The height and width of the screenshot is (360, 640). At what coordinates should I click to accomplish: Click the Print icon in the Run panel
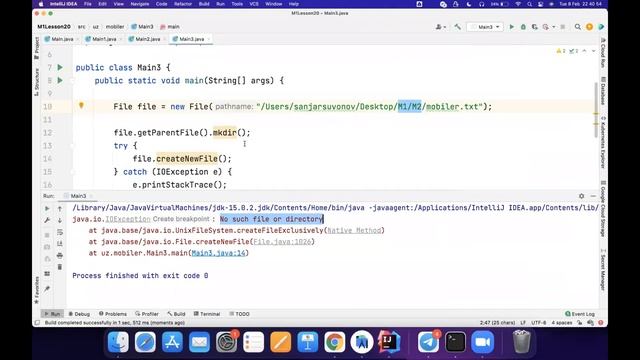[x=60, y=256]
